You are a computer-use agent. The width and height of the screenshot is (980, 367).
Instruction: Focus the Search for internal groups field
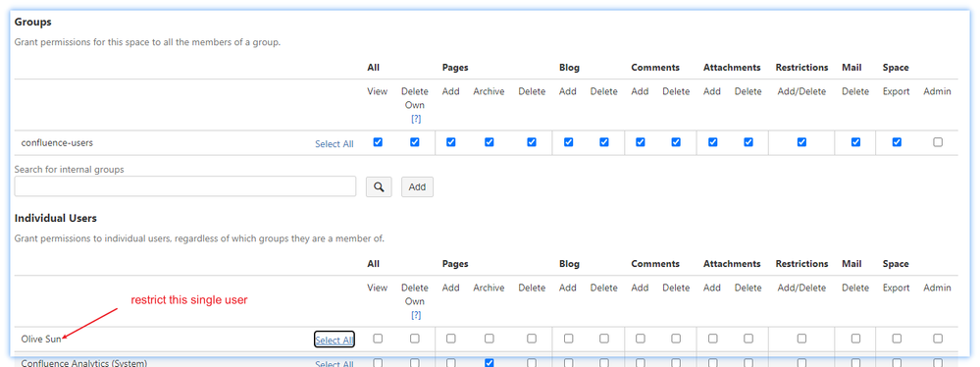185,186
